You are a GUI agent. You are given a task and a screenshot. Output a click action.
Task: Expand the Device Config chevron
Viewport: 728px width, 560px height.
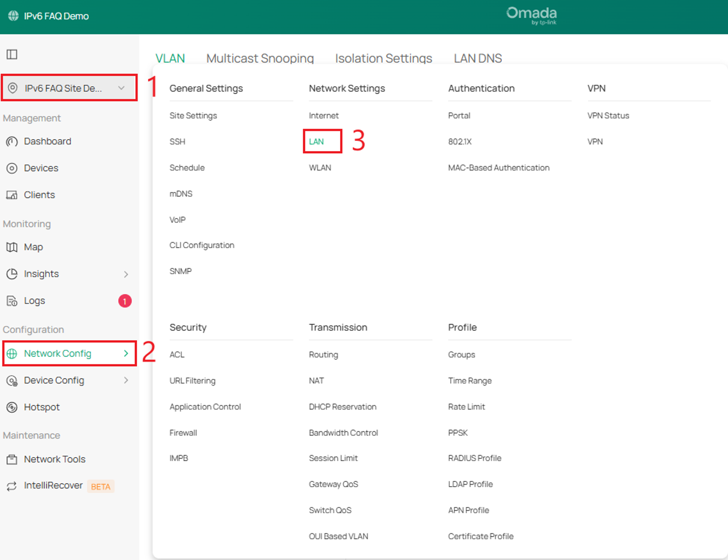click(x=126, y=380)
